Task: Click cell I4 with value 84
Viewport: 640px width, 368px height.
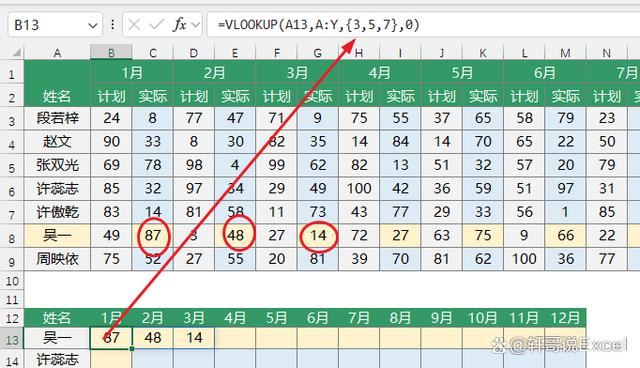Action: click(400, 142)
